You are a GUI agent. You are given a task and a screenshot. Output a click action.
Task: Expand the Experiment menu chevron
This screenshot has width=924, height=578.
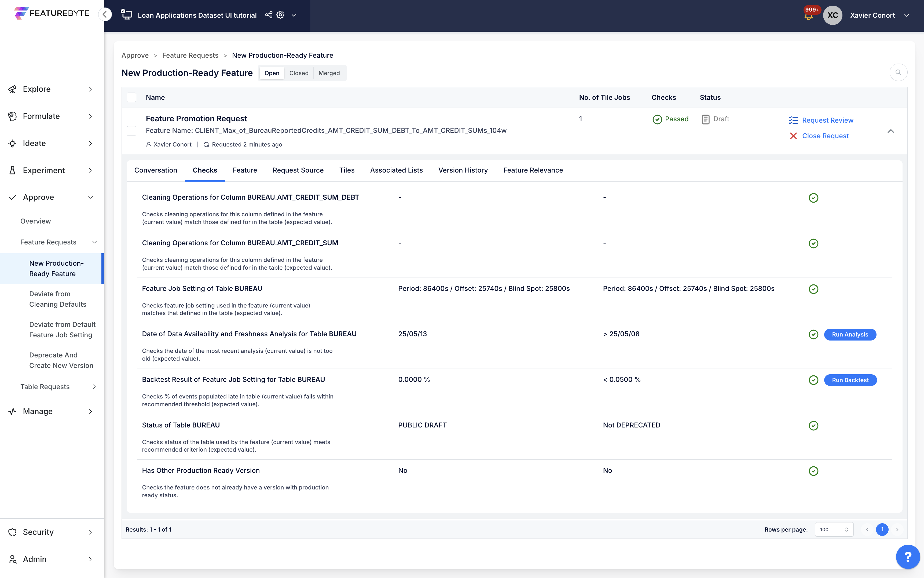click(x=91, y=170)
